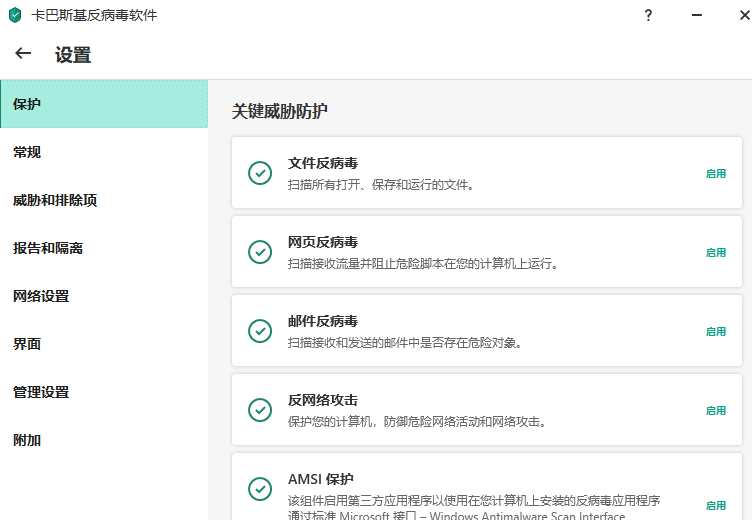This screenshot has width=752, height=520.
Task: Click 启用 status for 文件反病毒
Action: [x=716, y=174]
